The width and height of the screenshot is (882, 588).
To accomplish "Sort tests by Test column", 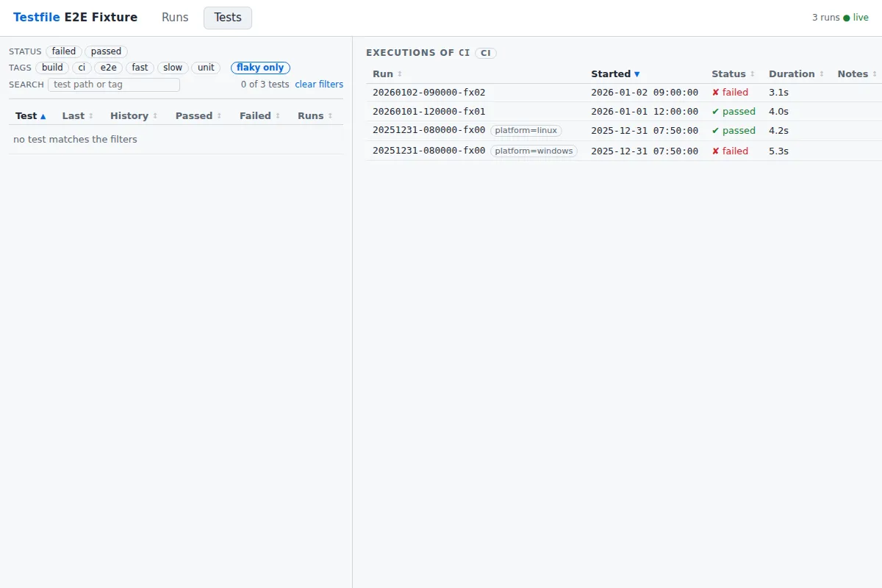I will 30,116.
